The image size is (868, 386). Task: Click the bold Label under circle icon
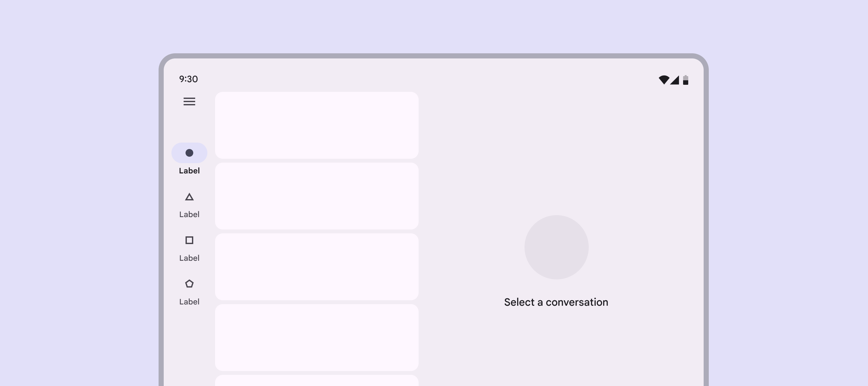click(x=189, y=171)
